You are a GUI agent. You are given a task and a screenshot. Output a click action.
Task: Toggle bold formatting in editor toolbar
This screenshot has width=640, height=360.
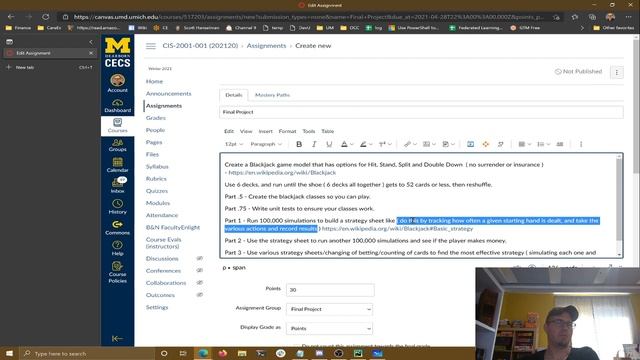click(299, 144)
